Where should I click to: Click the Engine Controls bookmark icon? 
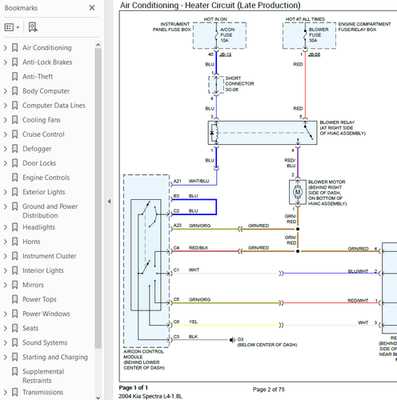point(15,177)
